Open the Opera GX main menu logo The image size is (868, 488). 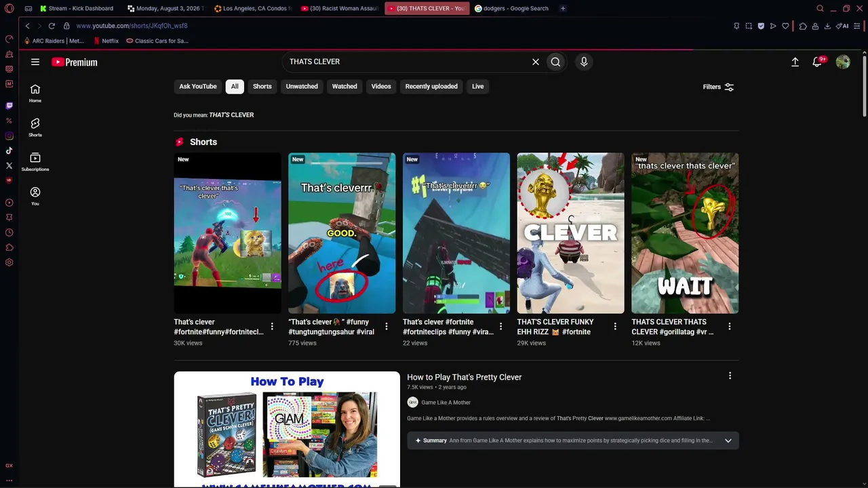click(9, 9)
